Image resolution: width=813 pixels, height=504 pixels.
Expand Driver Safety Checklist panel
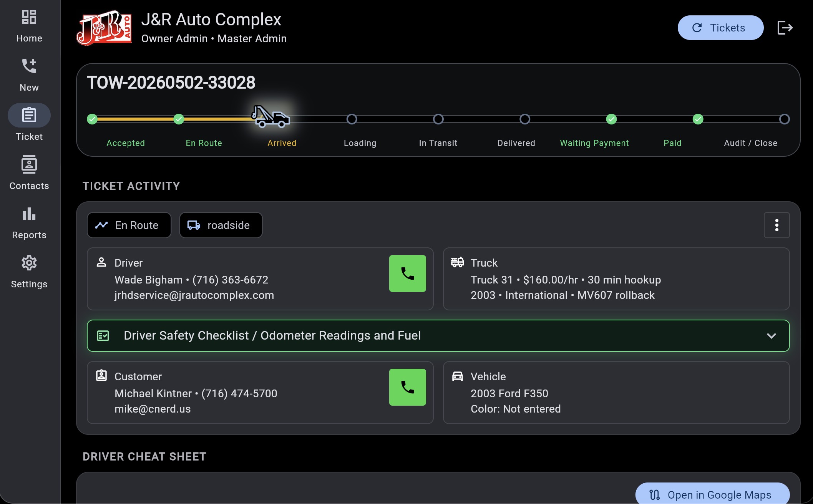[438, 336]
